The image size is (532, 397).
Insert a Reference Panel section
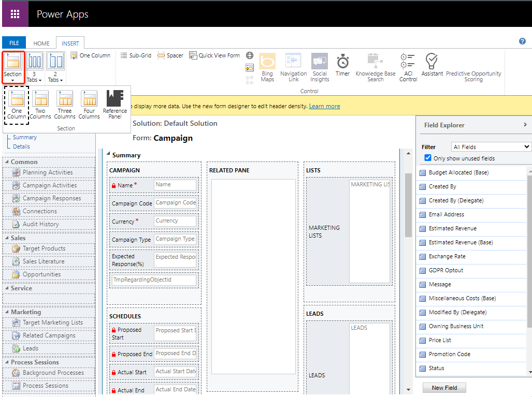coord(115,105)
